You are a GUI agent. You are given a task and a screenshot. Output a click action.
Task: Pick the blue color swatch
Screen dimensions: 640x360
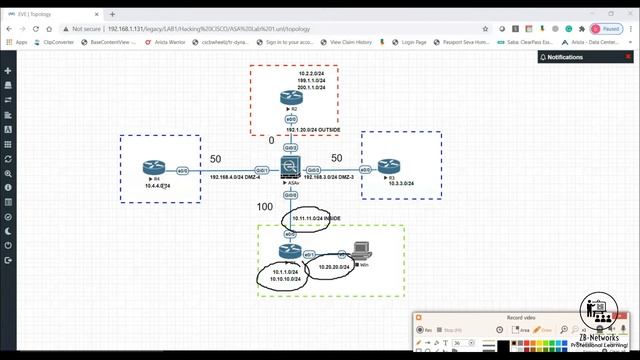[564, 343]
